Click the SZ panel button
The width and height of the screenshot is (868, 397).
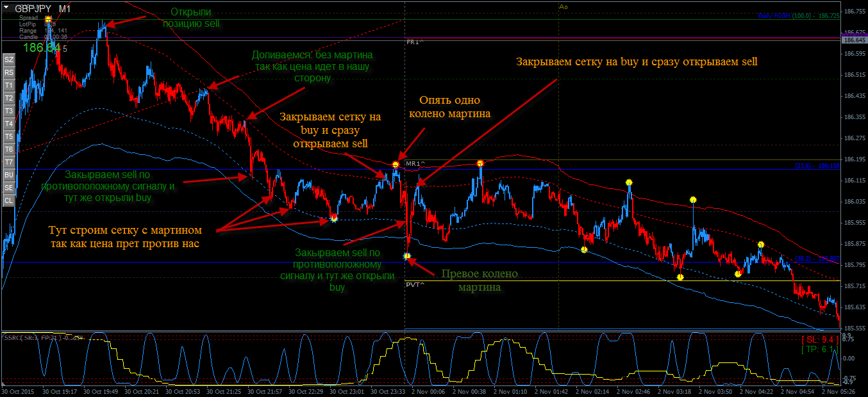click(9, 60)
